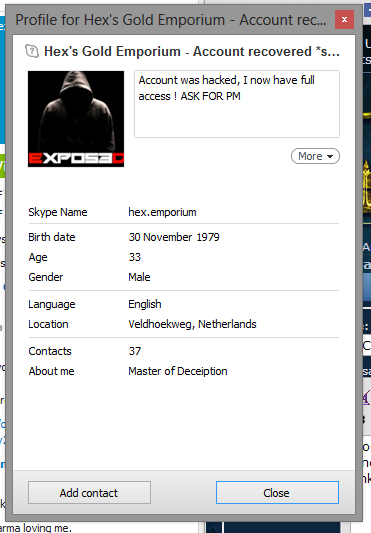
Task: Click the dialog title bar text
Action: 171,20
